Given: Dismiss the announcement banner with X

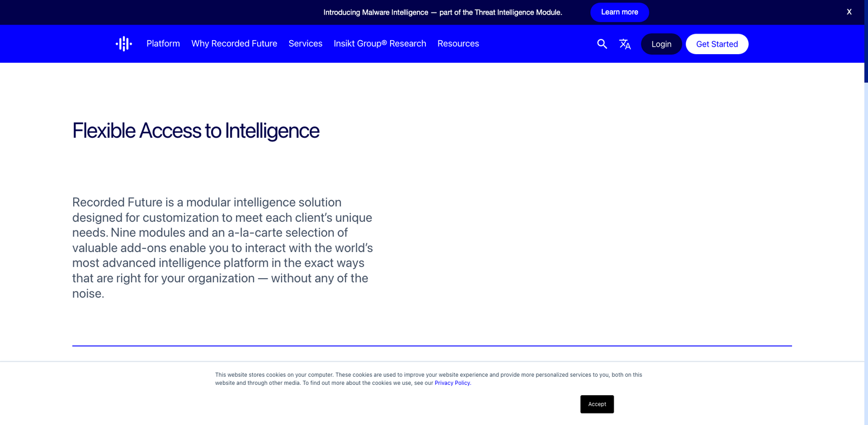Looking at the screenshot, I should (849, 12).
